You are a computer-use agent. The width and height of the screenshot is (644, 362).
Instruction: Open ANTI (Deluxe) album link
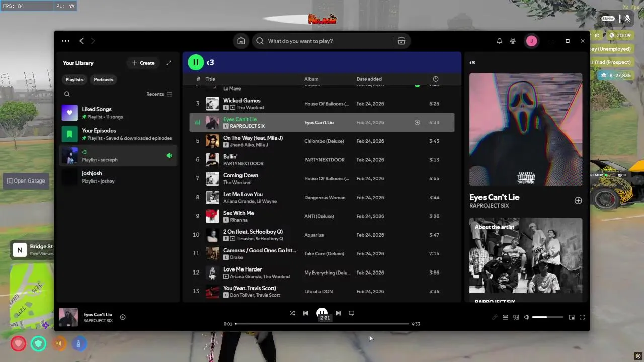[319, 216]
